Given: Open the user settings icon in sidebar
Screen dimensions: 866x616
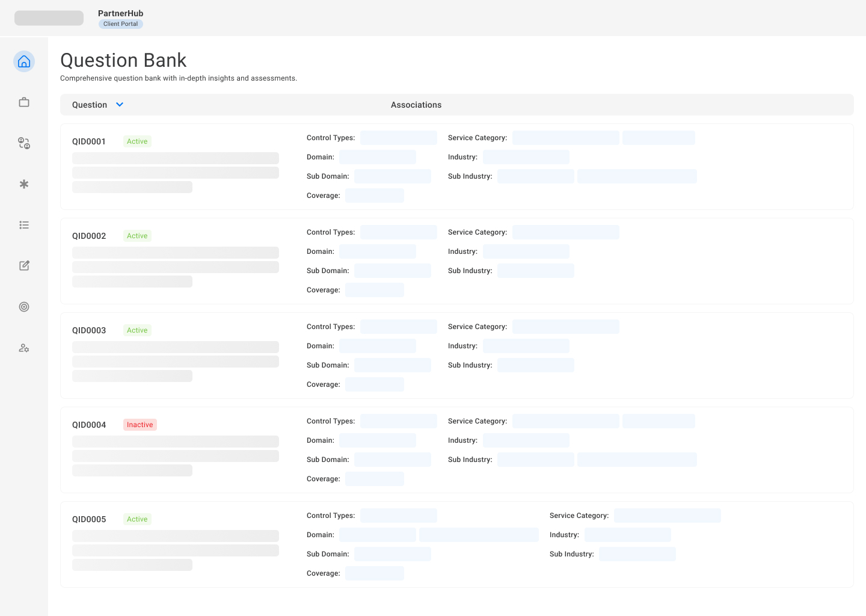Looking at the screenshot, I should click(x=24, y=348).
